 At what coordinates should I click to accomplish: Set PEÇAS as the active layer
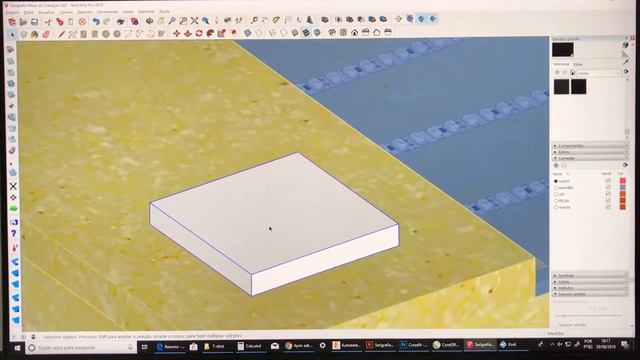click(x=556, y=201)
